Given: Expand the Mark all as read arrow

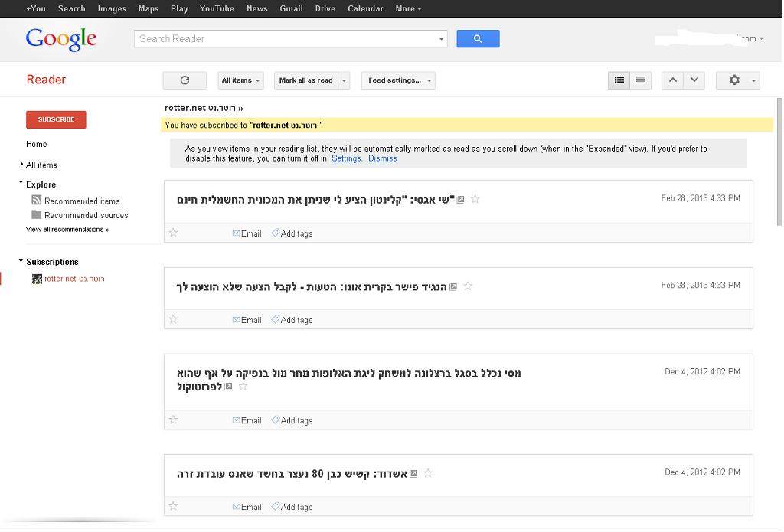Looking at the screenshot, I should click(345, 80).
